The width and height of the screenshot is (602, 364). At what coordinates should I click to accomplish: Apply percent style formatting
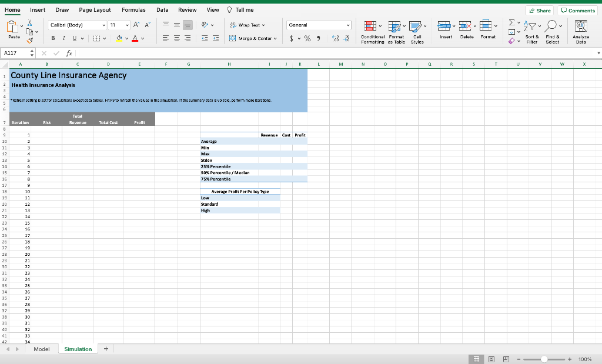tap(307, 38)
